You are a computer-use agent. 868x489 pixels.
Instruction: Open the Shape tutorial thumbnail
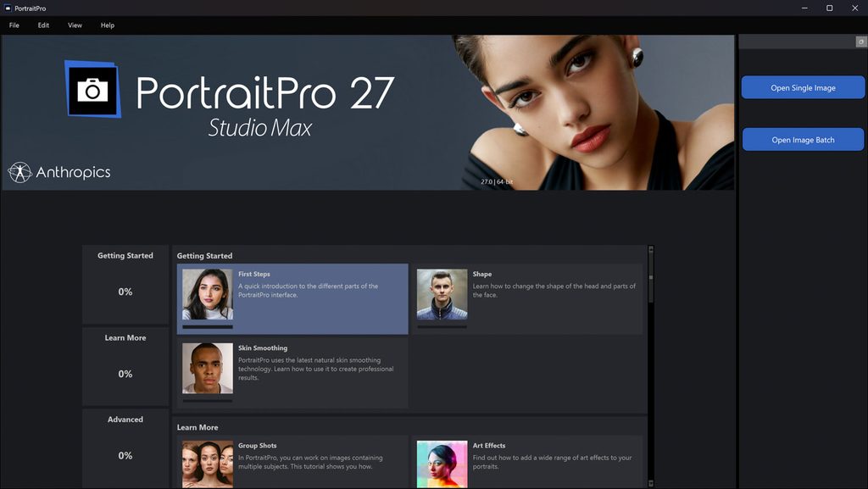click(x=442, y=294)
